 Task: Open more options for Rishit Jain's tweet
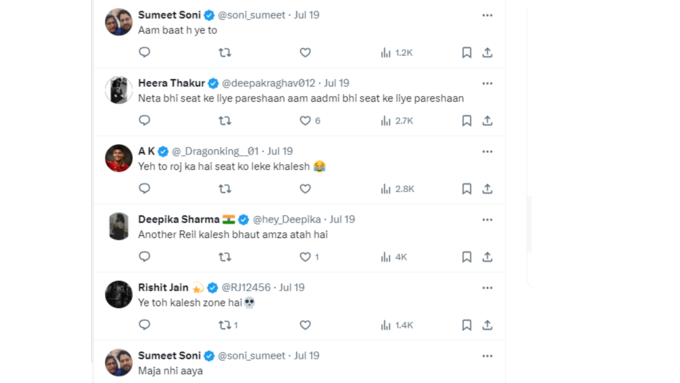487,288
